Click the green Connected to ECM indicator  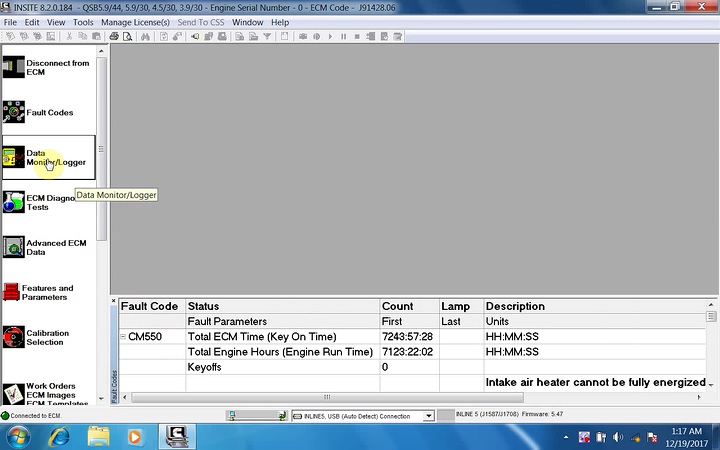(5, 416)
